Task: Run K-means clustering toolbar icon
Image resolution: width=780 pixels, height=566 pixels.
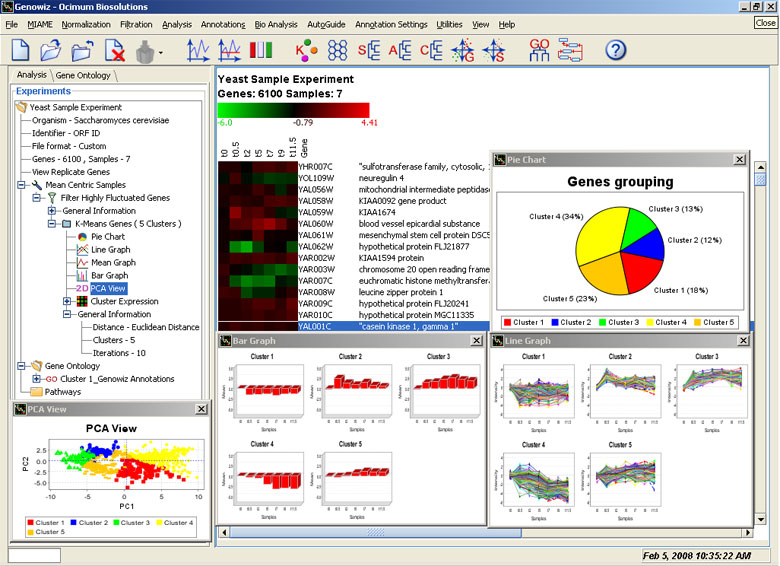Action: (x=306, y=50)
